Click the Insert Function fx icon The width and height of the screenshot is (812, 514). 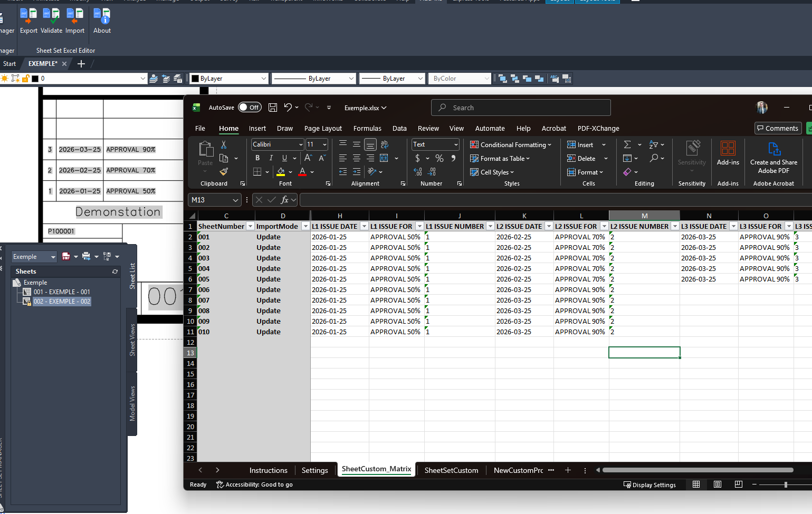[284, 200]
